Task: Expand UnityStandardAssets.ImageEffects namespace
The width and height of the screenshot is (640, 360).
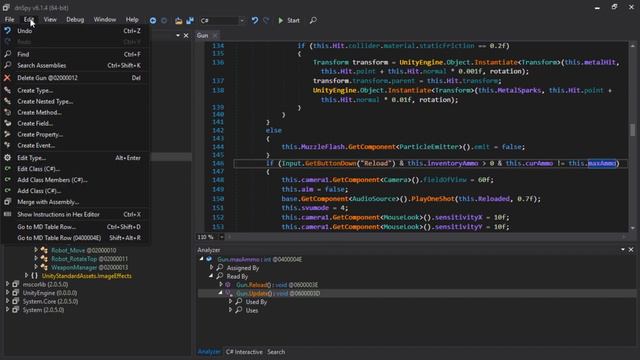Action: (x=27, y=276)
